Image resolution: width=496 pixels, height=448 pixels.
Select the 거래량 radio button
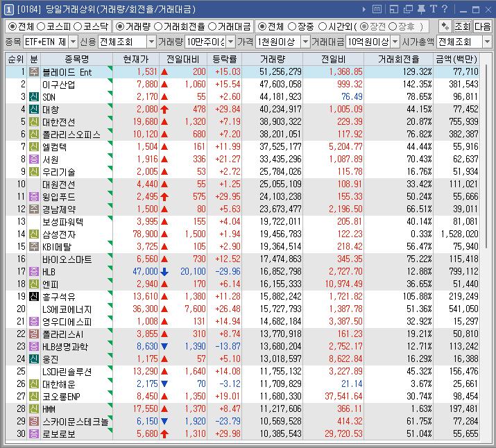120,26
